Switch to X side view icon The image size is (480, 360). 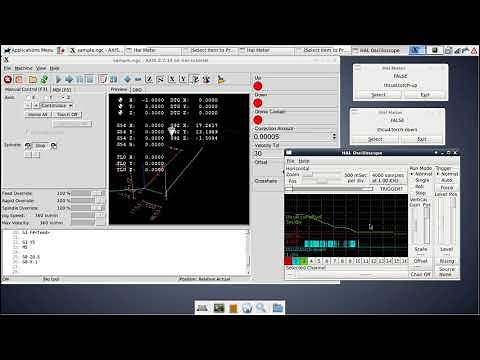(x=172, y=79)
